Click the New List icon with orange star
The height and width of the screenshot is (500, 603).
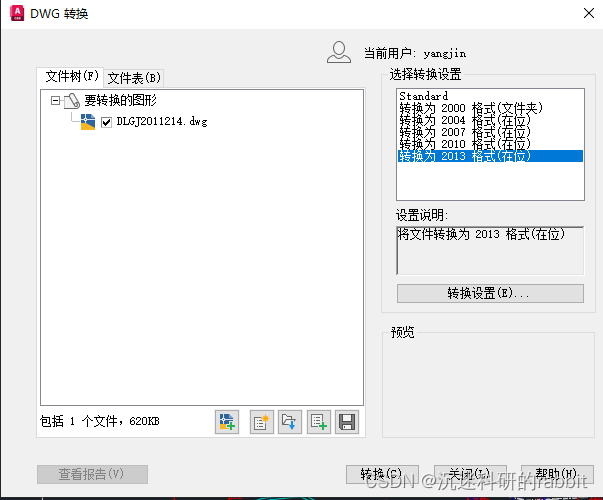coord(262,422)
